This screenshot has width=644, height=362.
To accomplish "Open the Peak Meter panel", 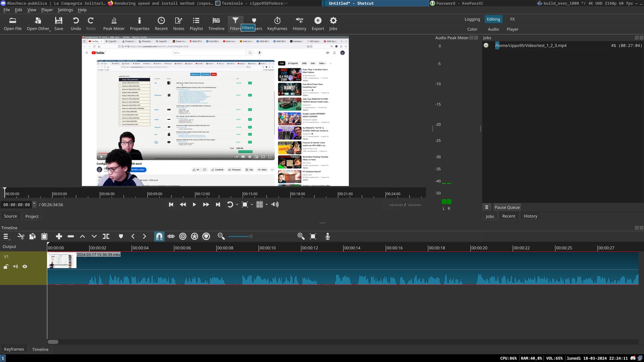I will coord(114,23).
